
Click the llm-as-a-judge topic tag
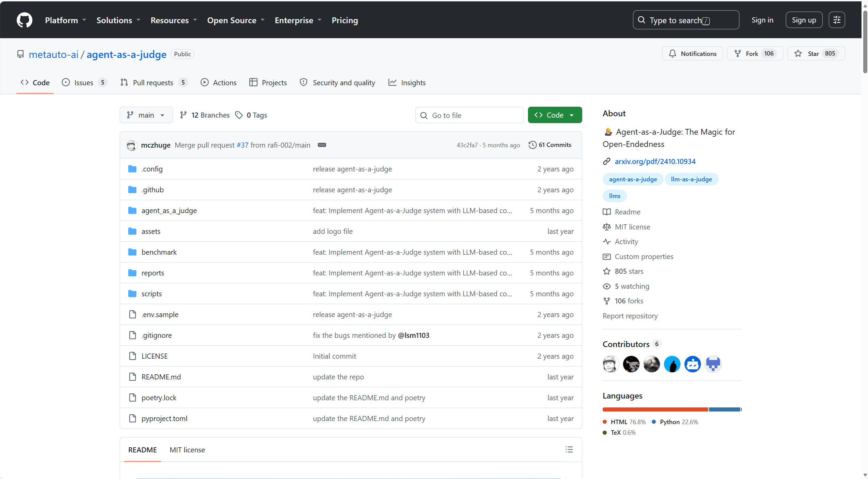[691, 179]
